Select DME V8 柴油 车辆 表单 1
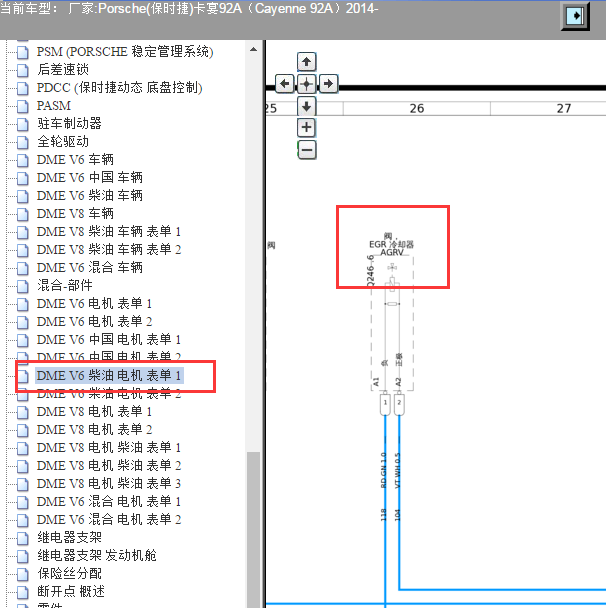606x608 pixels. pos(109,231)
